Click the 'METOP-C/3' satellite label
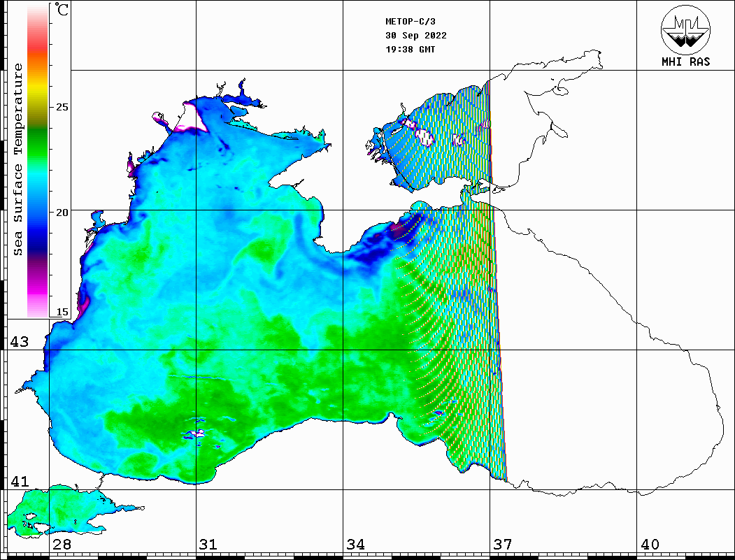The width and height of the screenshot is (735, 560). 410,22
